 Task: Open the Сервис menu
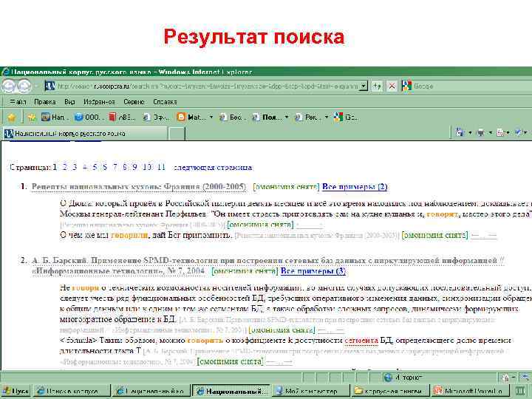[134, 102]
